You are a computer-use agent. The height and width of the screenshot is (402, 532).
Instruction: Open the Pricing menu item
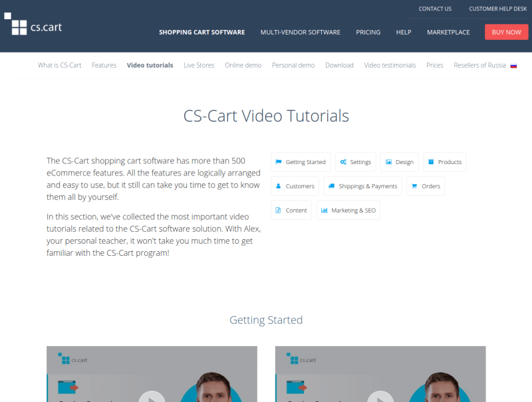[x=368, y=32]
